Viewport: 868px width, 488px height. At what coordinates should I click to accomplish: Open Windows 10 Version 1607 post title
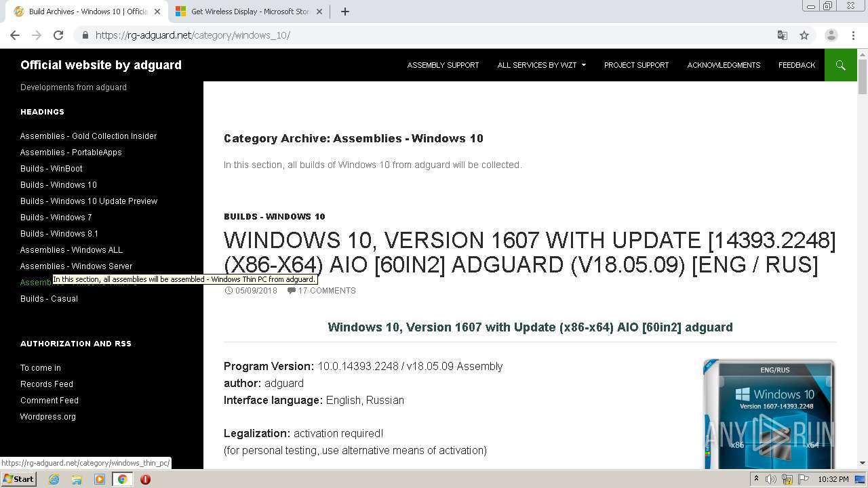pyautogui.click(x=530, y=252)
